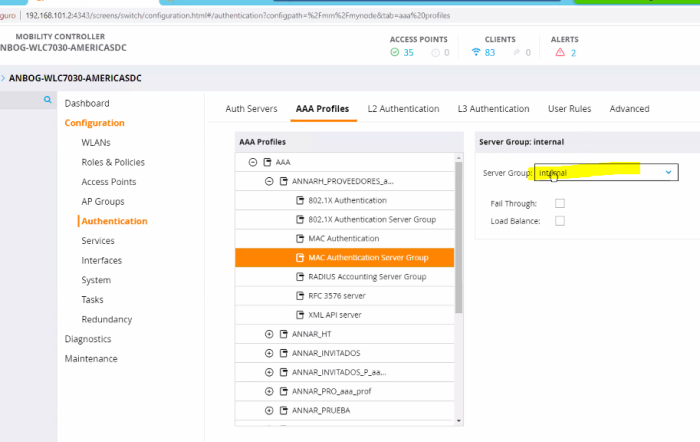Open the Interfaces menu item
Screen dimensions: 700x442
101,261
